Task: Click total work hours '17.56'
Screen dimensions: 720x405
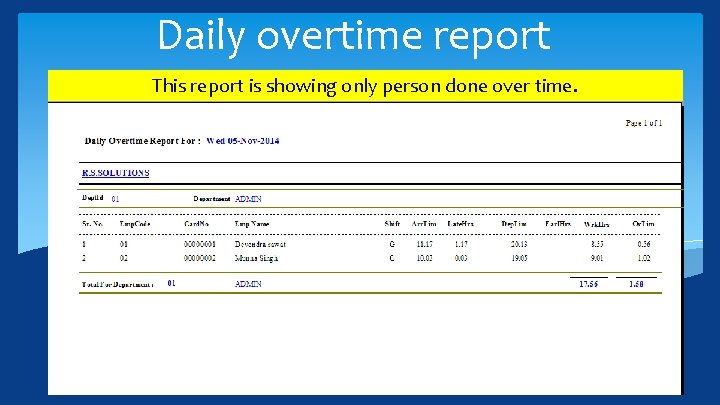Action: 589,284
